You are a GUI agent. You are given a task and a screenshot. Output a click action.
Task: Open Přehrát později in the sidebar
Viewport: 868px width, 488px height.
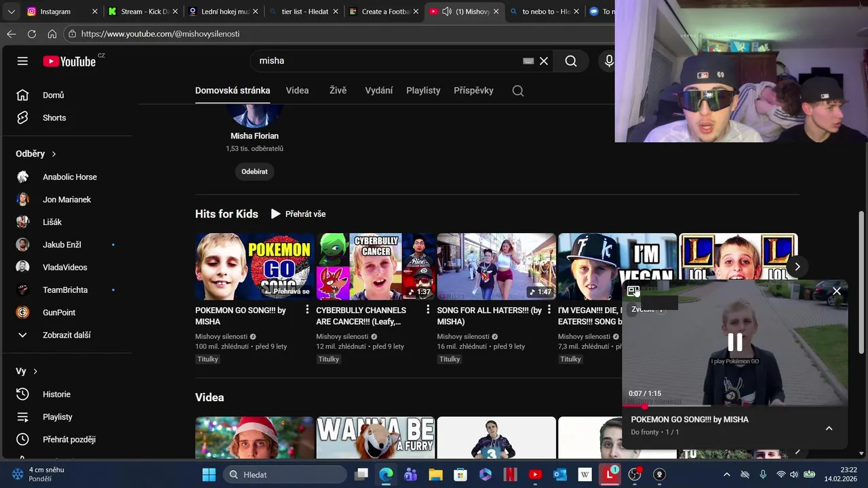[x=68, y=439]
